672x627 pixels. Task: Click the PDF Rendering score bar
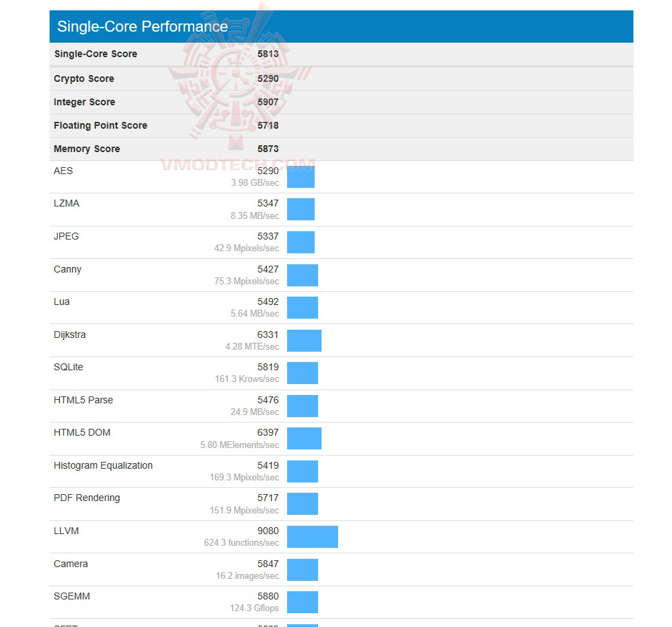click(x=302, y=504)
